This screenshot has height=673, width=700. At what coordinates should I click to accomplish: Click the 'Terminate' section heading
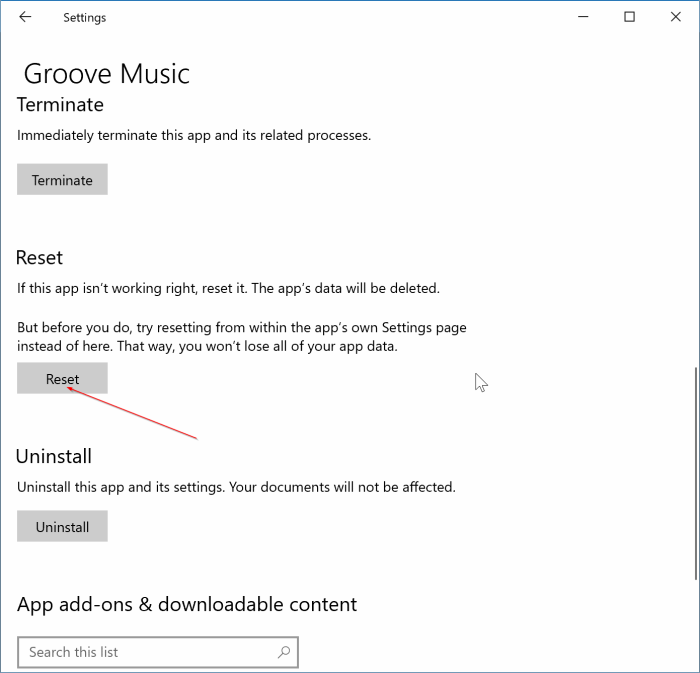(60, 105)
